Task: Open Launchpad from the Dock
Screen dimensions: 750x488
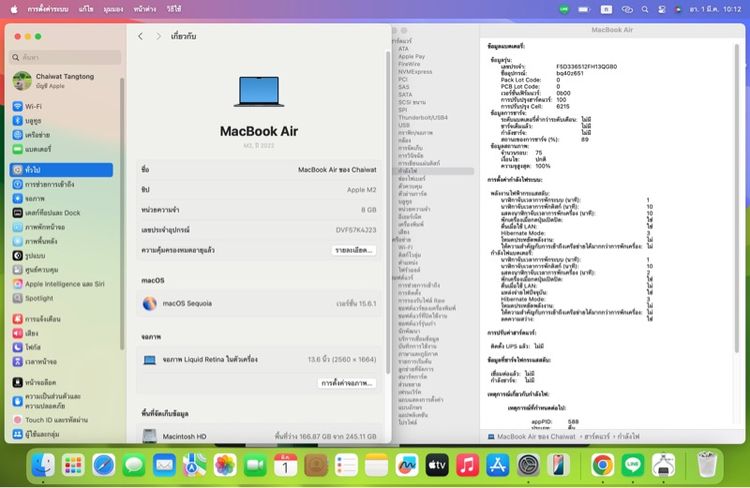Action: click(73, 465)
